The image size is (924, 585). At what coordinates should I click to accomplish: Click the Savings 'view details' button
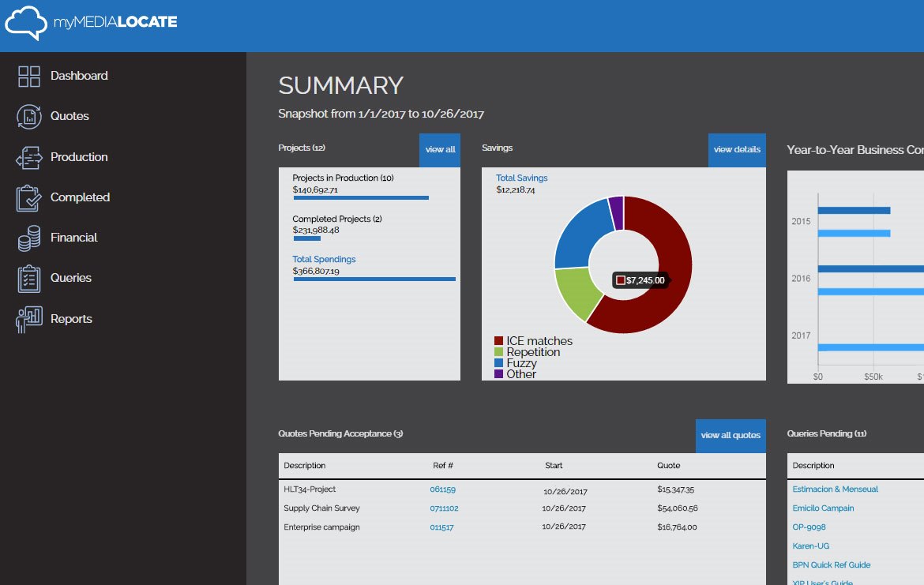coord(737,150)
